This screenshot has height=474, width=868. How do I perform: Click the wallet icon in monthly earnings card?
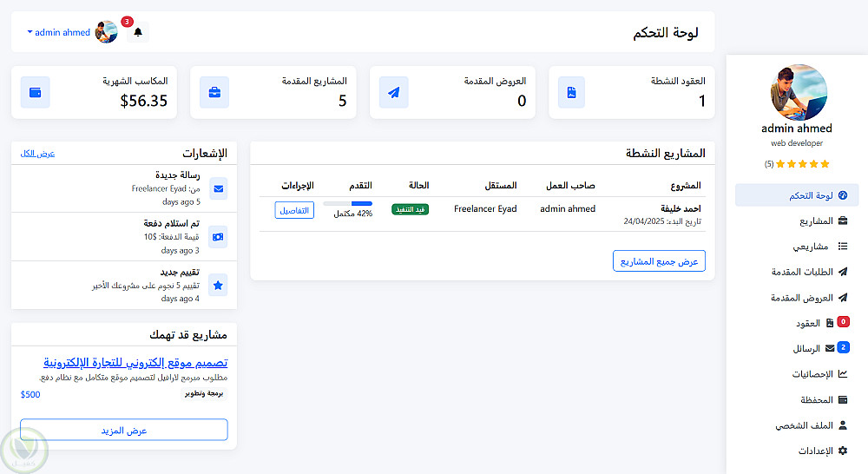point(36,93)
